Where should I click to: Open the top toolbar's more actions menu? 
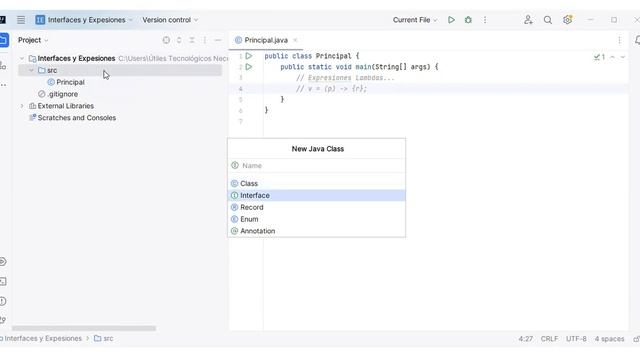pos(485,20)
